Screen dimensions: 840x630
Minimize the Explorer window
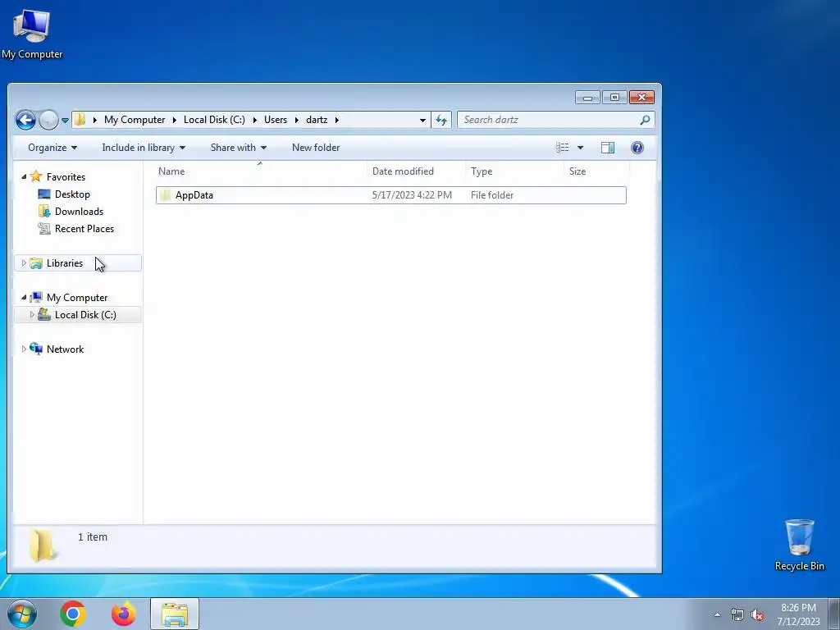[587, 98]
